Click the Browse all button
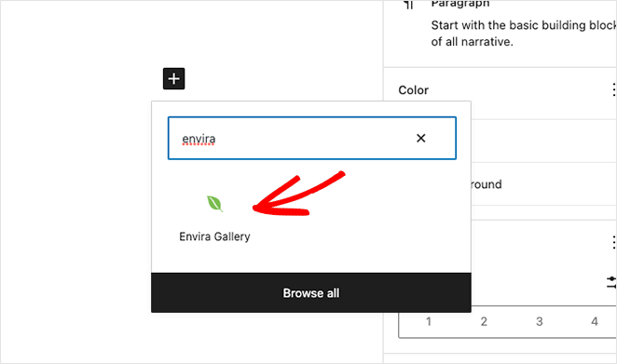The width and height of the screenshot is (617, 364). pos(311,293)
